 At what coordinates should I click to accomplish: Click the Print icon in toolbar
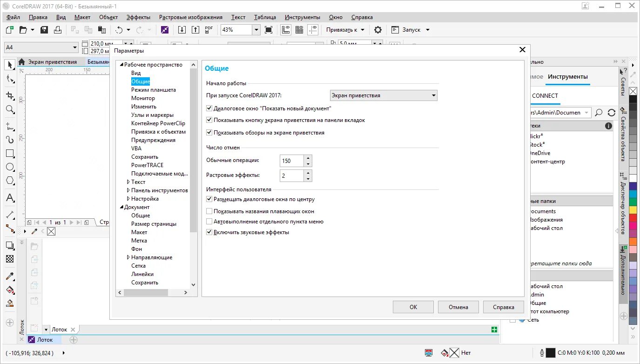[x=58, y=30]
